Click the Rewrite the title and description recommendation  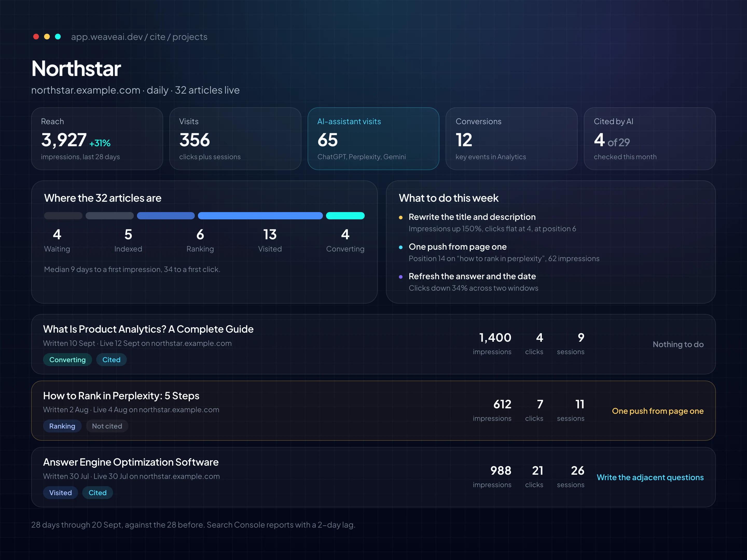(x=472, y=217)
